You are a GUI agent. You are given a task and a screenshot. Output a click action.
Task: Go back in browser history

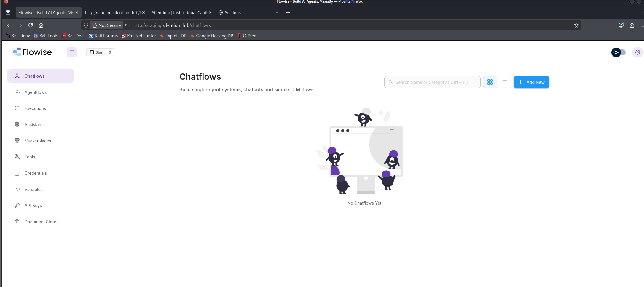tap(9, 25)
